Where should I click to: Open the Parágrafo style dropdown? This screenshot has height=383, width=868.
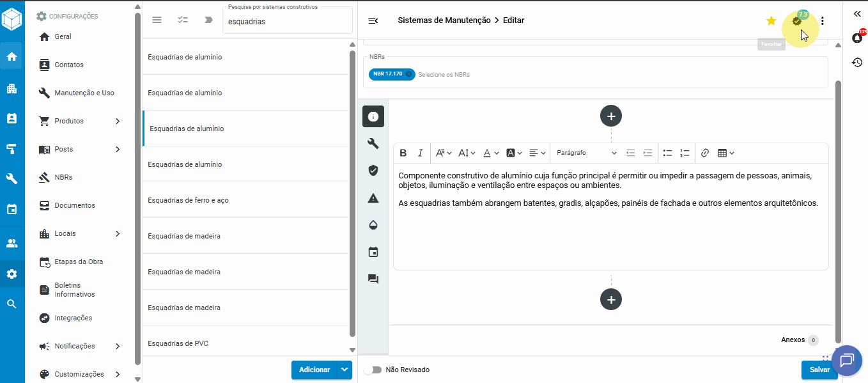click(x=586, y=153)
